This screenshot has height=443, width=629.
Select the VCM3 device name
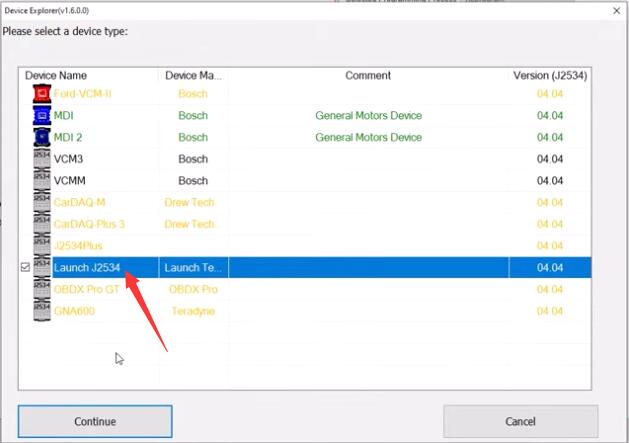point(68,159)
